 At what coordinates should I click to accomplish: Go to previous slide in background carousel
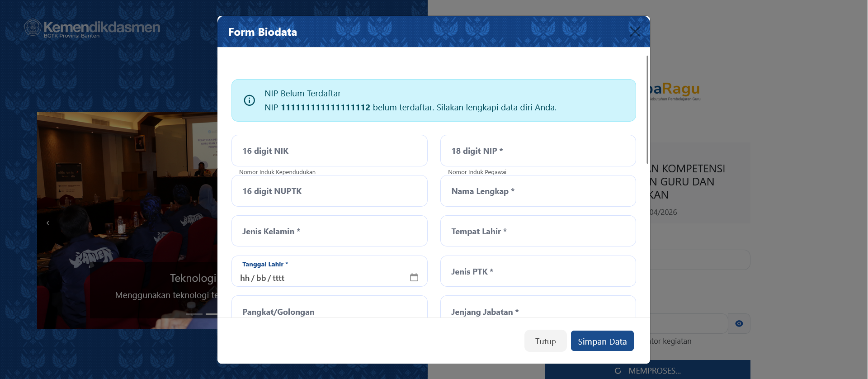[48, 223]
